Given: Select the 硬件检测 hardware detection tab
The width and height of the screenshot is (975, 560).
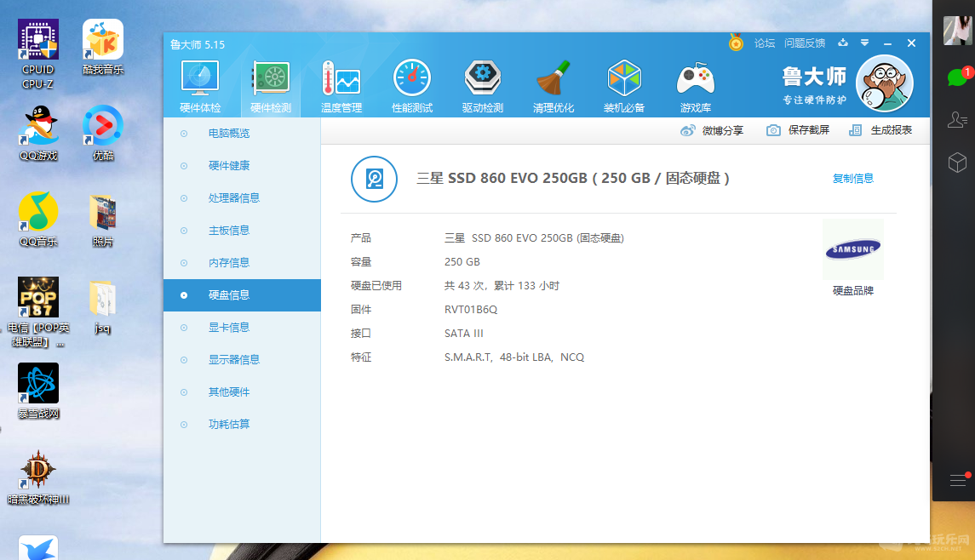Looking at the screenshot, I should click(x=271, y=87).
